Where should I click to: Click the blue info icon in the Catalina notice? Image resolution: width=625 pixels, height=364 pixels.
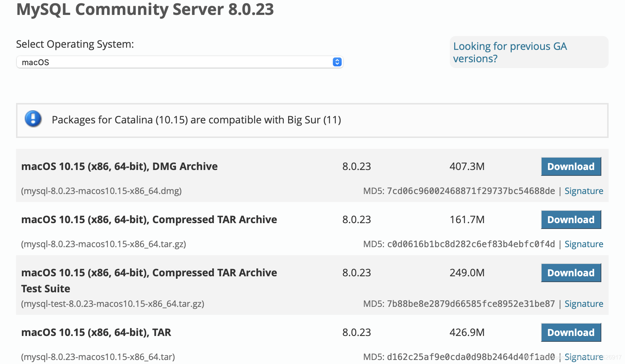pyautogui.click(x=33, y=119)
